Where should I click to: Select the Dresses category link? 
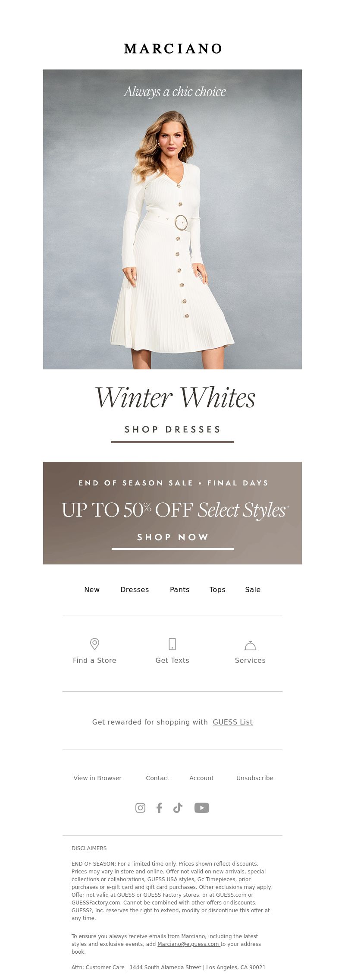(x=135, y=589)
